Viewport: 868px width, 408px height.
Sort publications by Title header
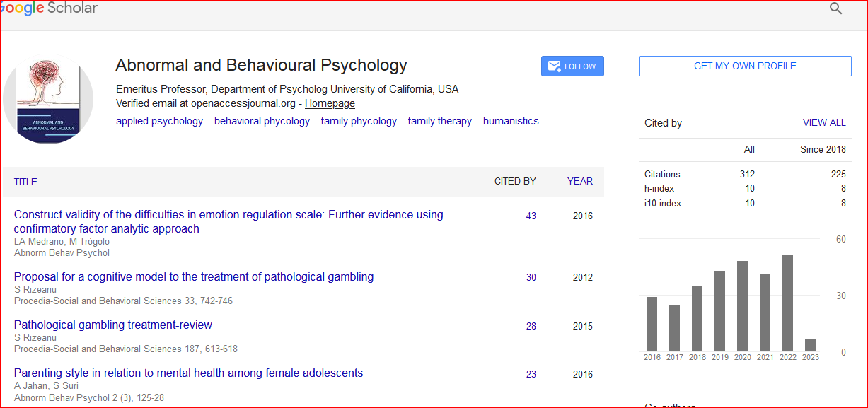click(x=25, y=182)
